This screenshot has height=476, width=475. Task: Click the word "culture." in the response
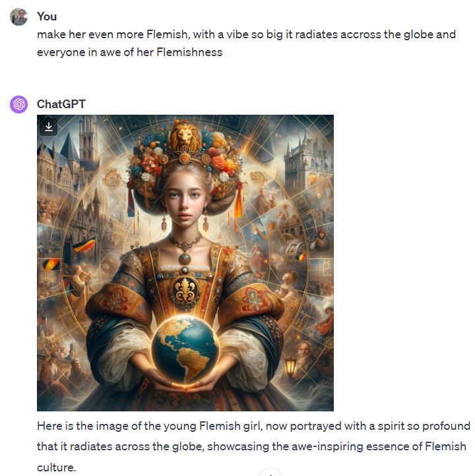[56, 467]
